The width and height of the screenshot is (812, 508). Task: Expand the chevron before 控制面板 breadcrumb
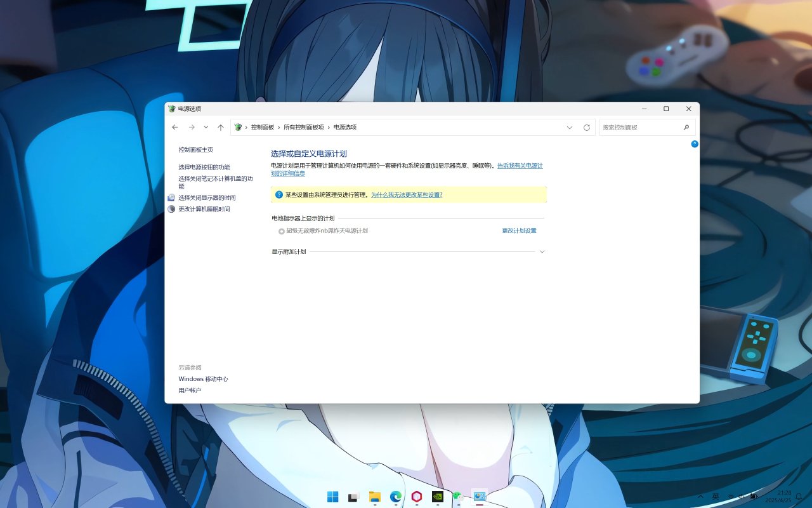click(x=246, y=128)
